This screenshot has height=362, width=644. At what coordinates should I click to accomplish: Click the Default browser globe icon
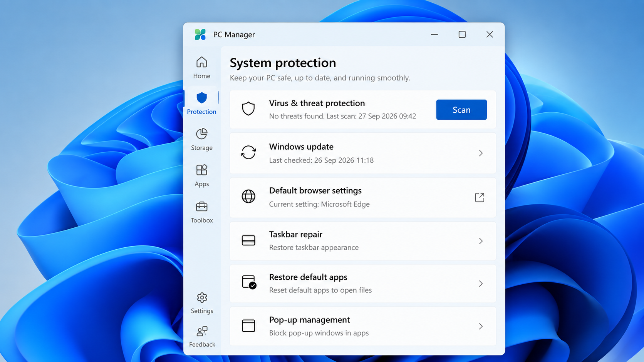[248, 196]
